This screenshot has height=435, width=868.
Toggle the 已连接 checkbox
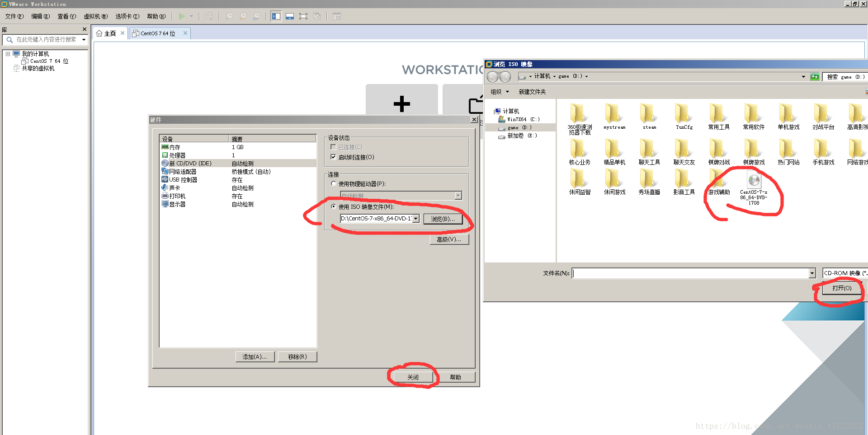[x=334, y=147]
